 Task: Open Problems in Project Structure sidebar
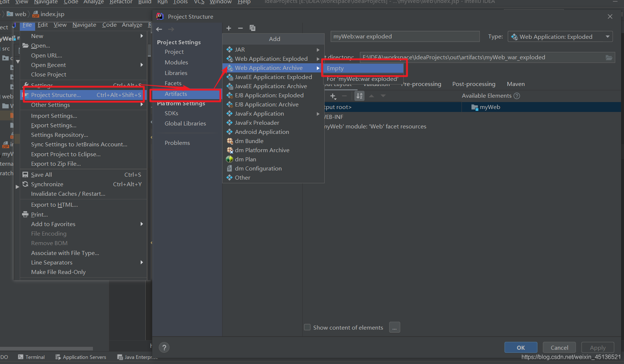tap(177, 143)
